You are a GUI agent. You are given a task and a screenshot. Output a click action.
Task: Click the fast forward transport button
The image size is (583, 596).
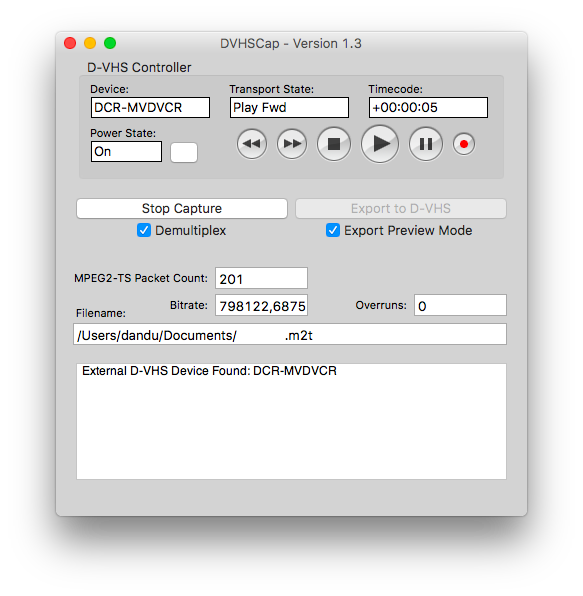click(x=292, y=144)
